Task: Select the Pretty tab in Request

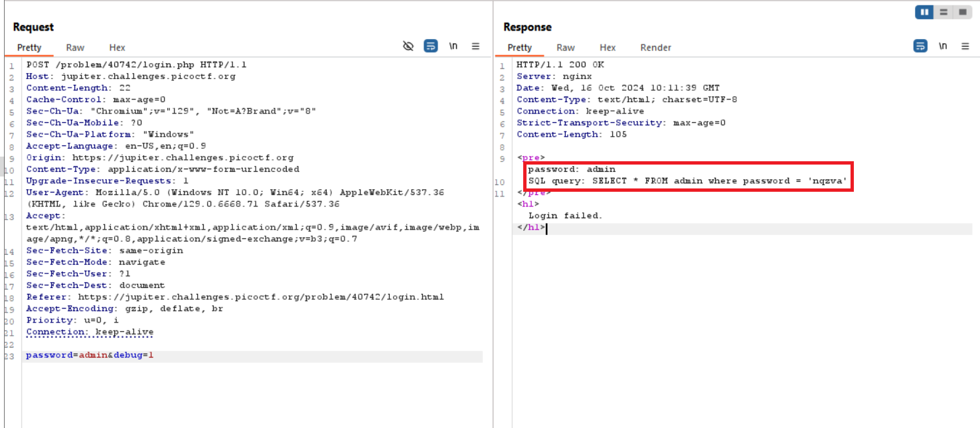Action: (29, 48)
